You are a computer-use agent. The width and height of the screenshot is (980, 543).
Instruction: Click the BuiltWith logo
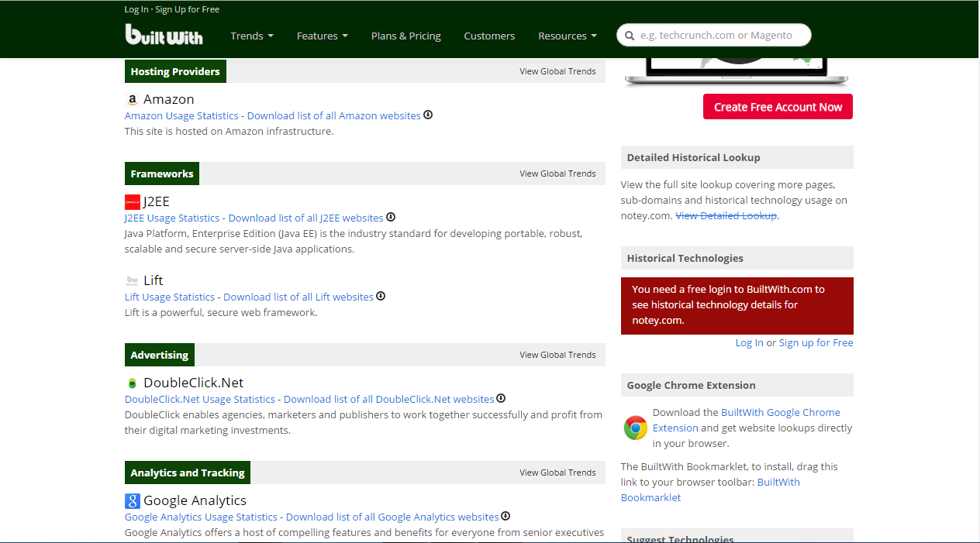(x=164, y=35)
